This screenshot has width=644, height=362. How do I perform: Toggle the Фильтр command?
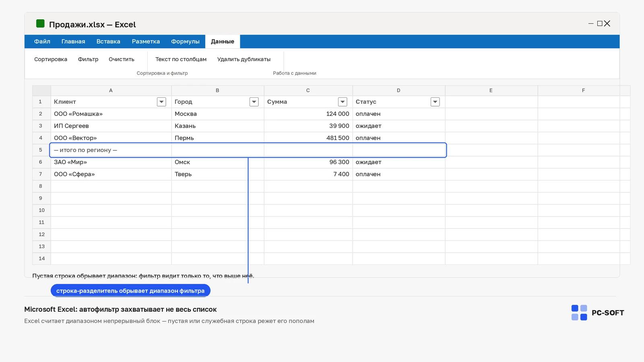(88, 59)
